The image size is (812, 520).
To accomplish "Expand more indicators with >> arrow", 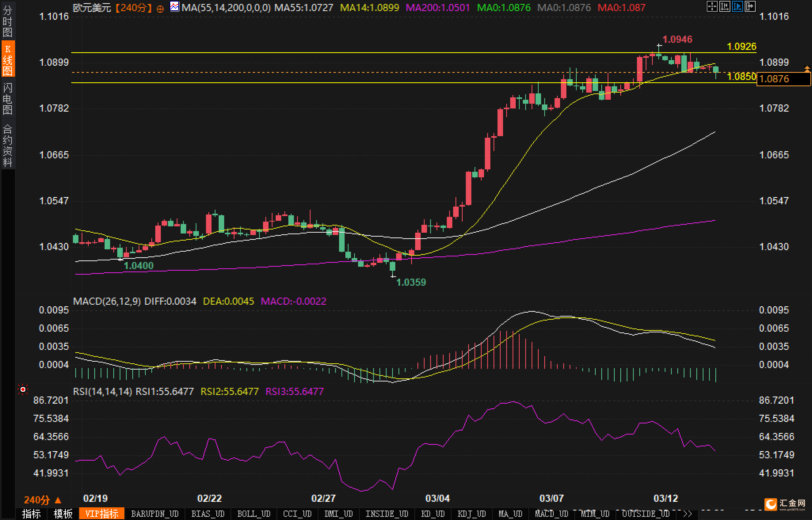I will pos(688,514).
